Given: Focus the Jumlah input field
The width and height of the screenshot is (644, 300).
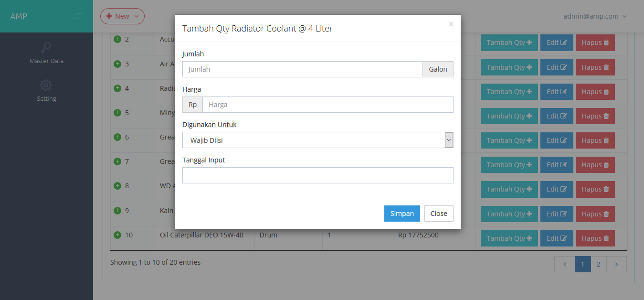Looking at the screenshot, I should point(302,69).
